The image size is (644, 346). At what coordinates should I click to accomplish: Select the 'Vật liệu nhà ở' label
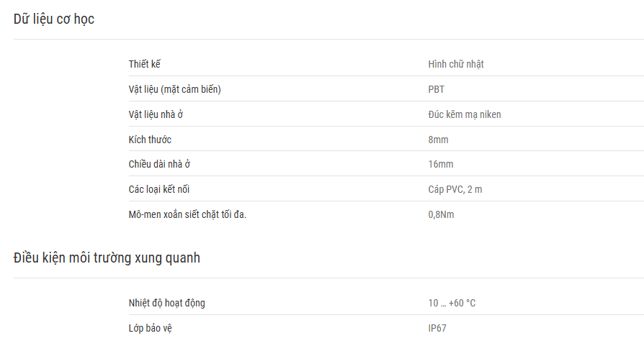coord(156,114)
